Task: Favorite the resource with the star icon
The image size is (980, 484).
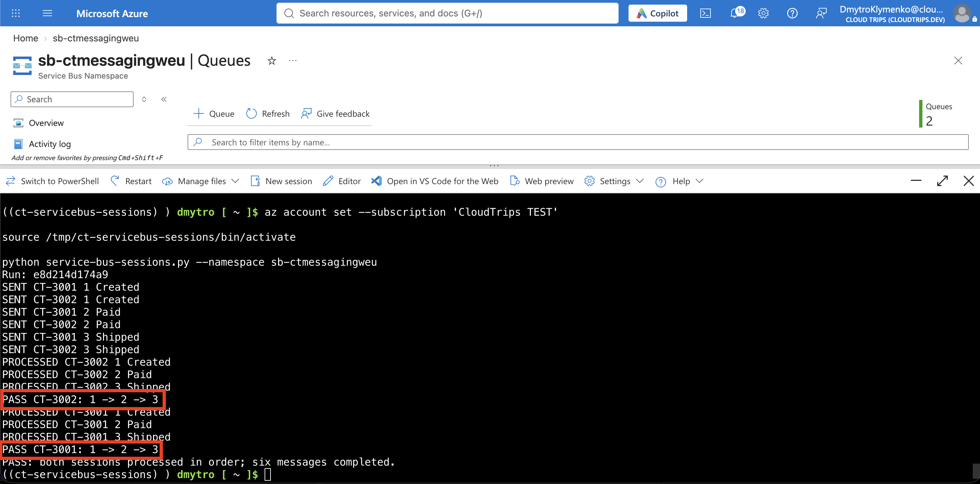Action: [271, 60]
